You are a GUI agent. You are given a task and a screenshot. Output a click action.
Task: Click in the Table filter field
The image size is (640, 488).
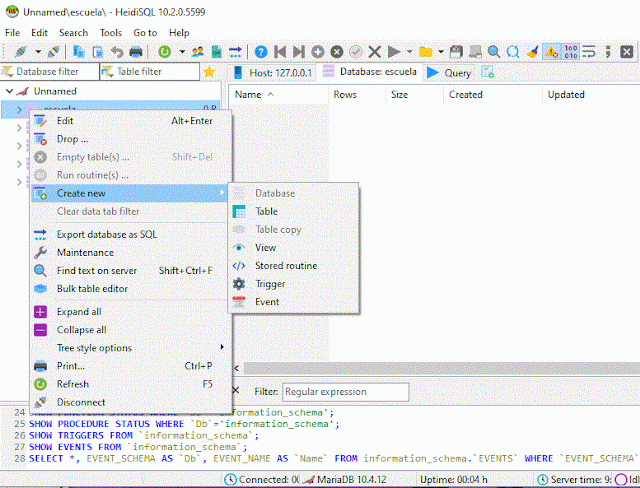point(150,72)
